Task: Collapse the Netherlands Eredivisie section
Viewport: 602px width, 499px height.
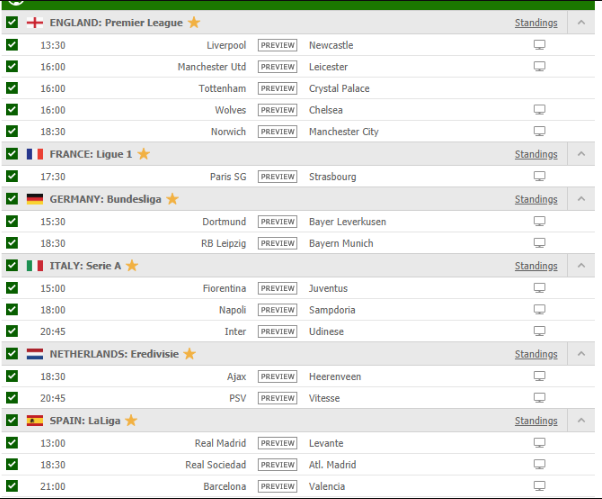Action: point(579,354)
